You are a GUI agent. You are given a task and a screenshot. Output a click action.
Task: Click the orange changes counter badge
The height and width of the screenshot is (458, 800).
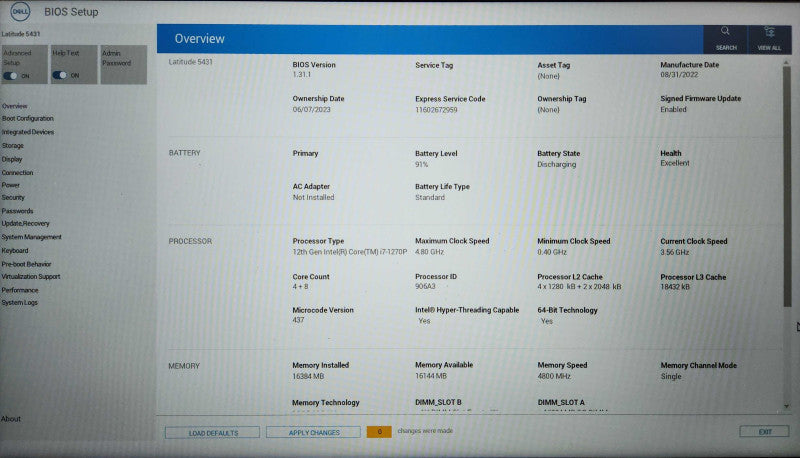379,431
